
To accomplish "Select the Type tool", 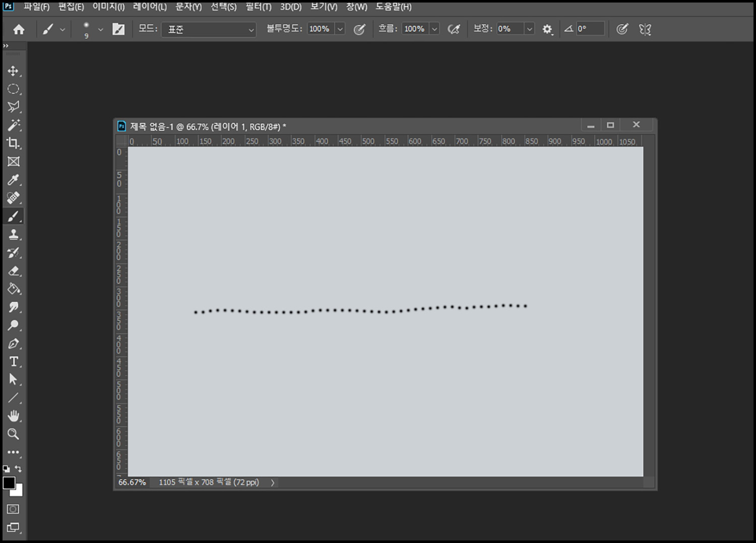I will tap(13, 362).
